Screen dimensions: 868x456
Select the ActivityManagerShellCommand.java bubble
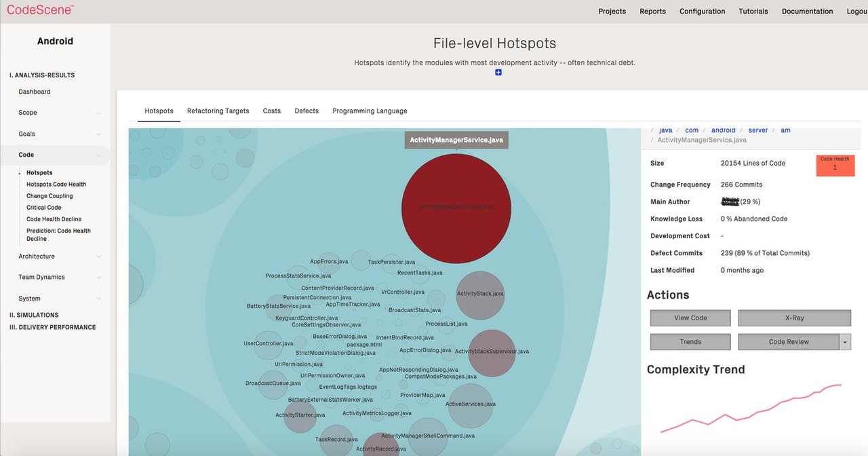click(428, 437)
